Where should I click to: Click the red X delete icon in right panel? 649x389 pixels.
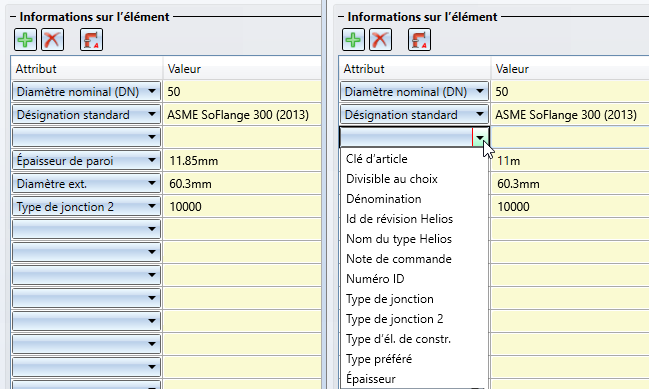tap(380, 40)
